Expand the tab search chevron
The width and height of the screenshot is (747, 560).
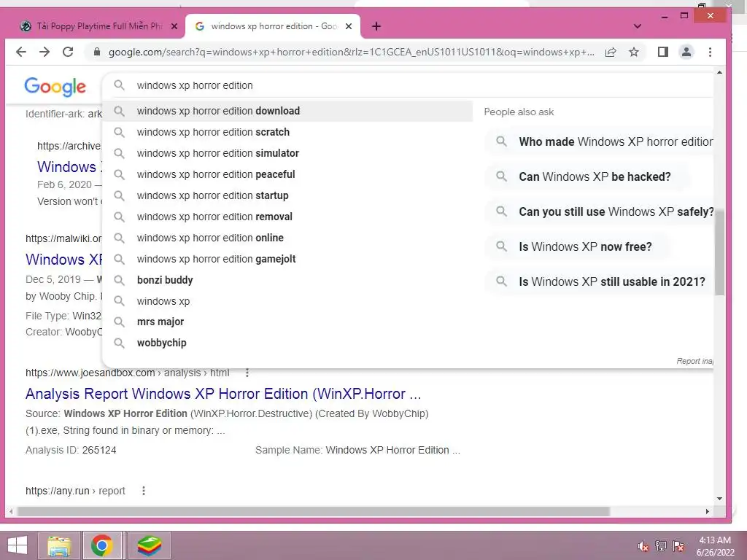point(637,26)
